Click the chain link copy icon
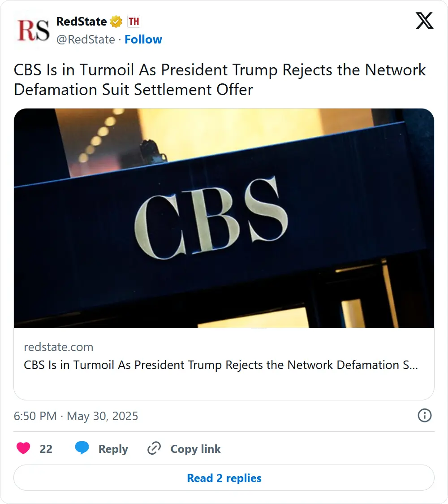Screen dimensions: 448x504 coord(154,448)
